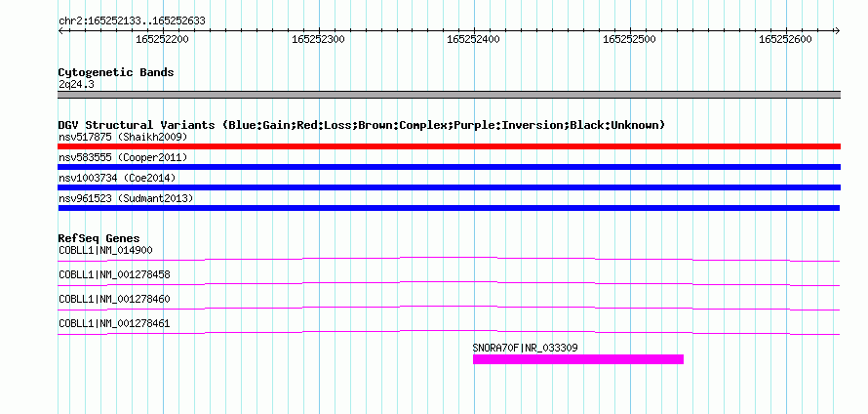
Task: Click the 165252300 ruler position
Action: (x=318, y=39)
